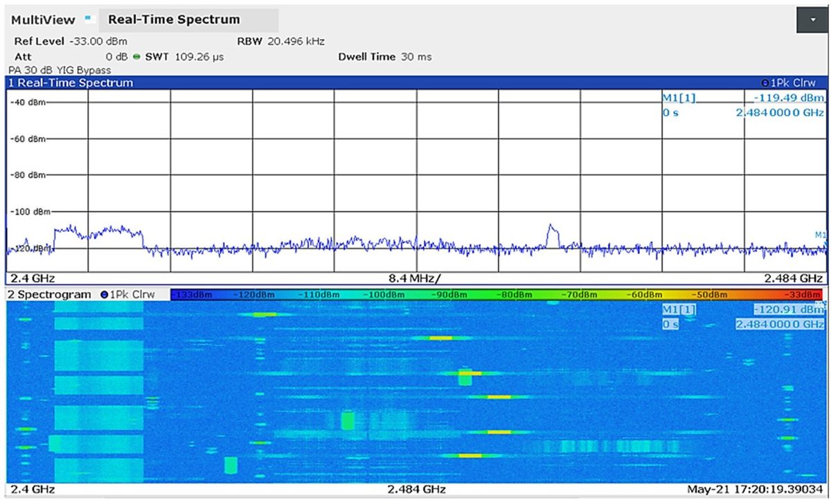
Task: Click the Att 0 dB setting
Action: click(72, 57)
